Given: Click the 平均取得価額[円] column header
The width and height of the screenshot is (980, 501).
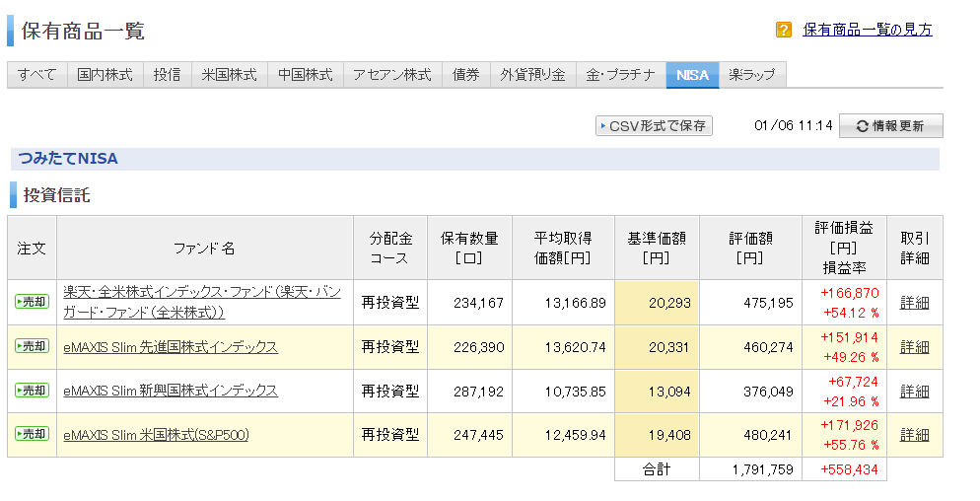Looking at the screenshot, I should (x=563, y=249).
